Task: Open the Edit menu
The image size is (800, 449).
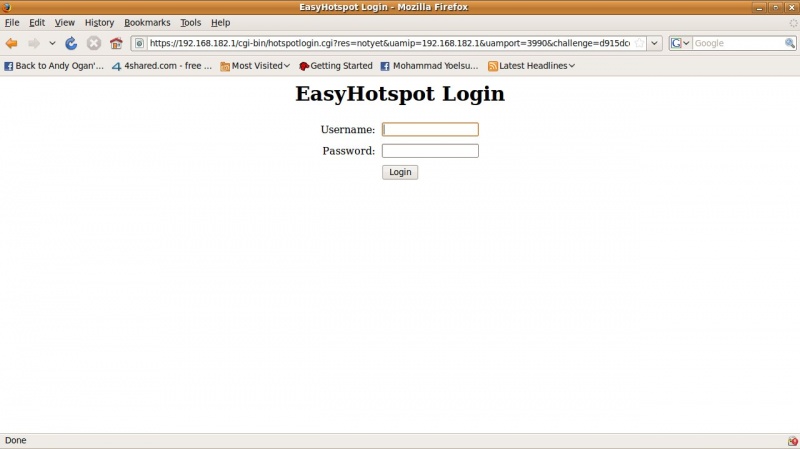Action: 37,22
